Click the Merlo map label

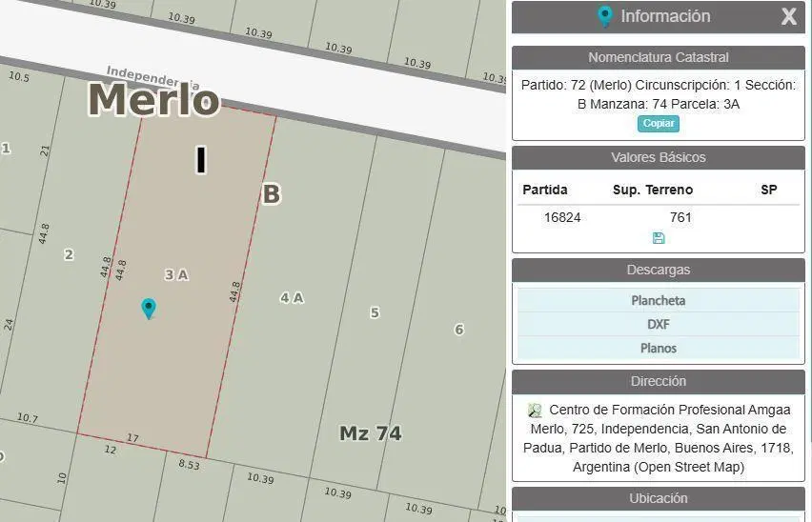tap(153, 99)
